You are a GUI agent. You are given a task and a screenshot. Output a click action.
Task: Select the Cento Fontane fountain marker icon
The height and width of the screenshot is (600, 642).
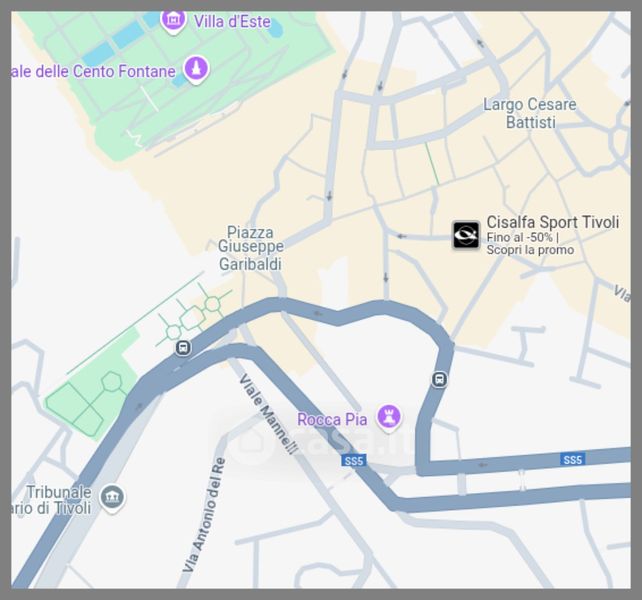[196, 69]
